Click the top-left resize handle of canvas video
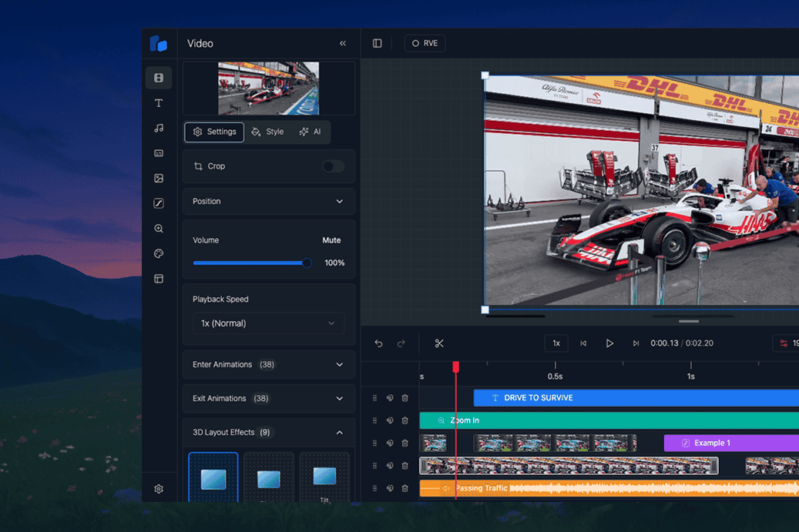 click(x=485, y=75)
